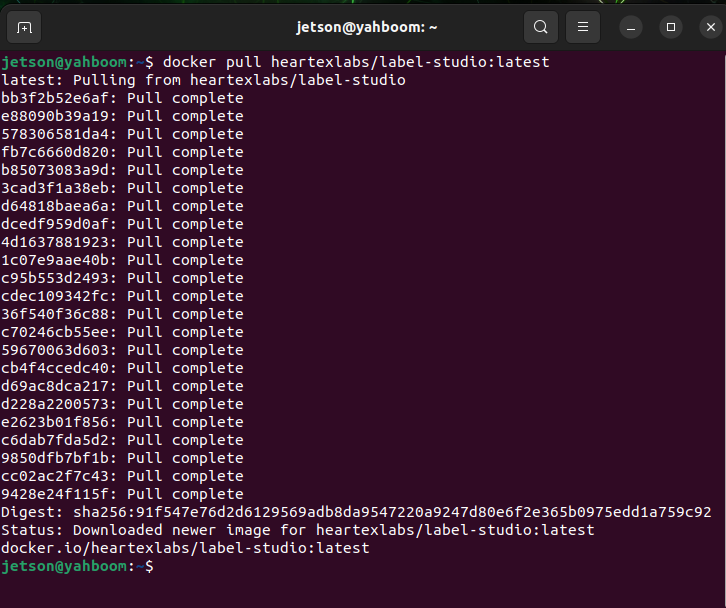Click the 9428e24f115f layer line
The height and width of the screenshot is (608, 726).
click(x=122, y=495)
